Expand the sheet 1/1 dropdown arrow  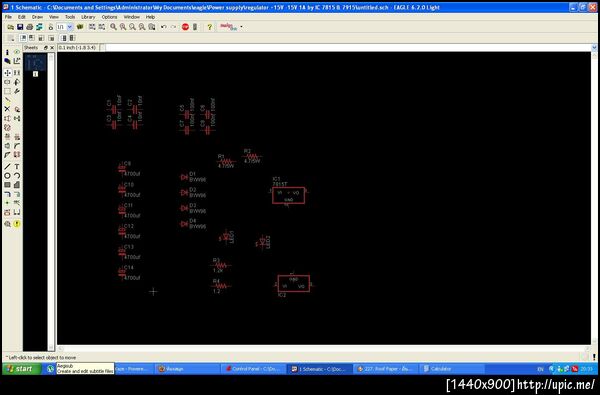[70, 27]
